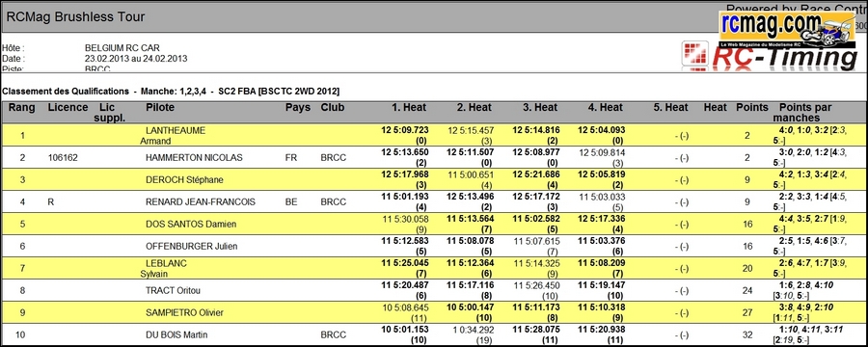Click the Points par manches header
Screen dimensions: 868x347
[x=801, y=113]
